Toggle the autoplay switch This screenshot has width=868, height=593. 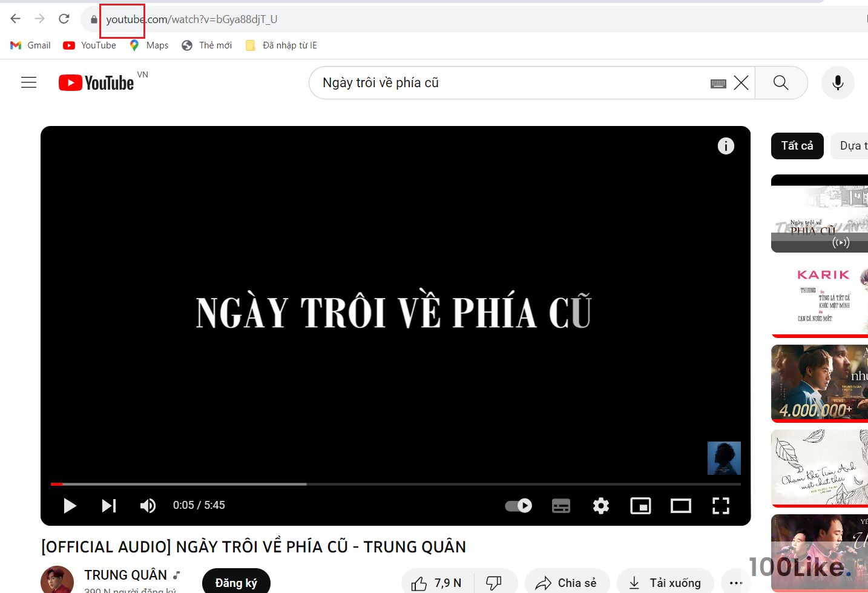coord(519,506)
